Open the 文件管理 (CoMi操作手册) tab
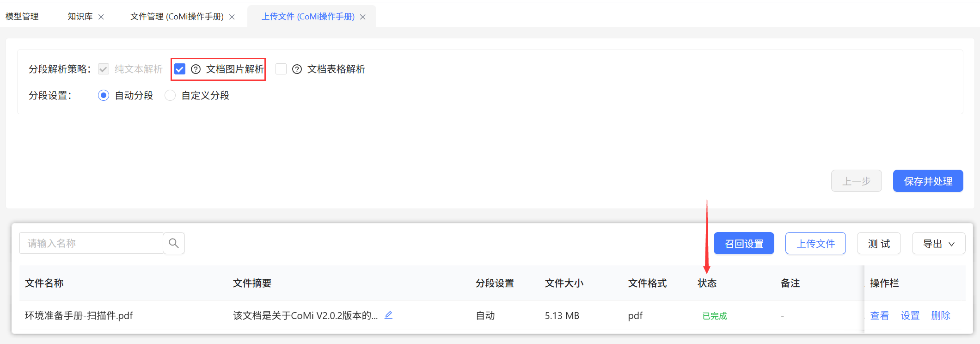 177,17
